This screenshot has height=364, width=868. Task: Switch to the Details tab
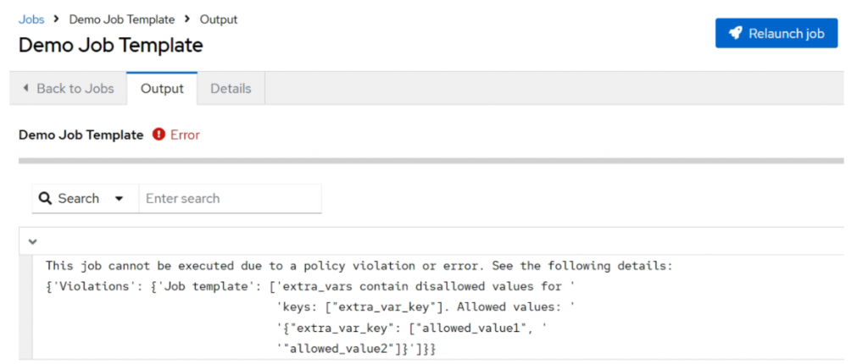[231, 88]
